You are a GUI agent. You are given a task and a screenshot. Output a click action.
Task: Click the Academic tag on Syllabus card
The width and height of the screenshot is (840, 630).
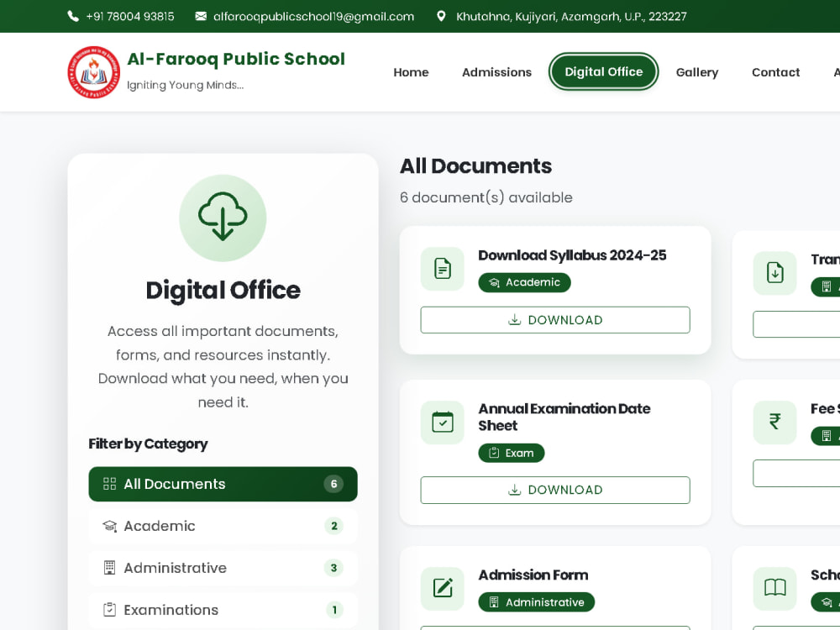point(524,282)
